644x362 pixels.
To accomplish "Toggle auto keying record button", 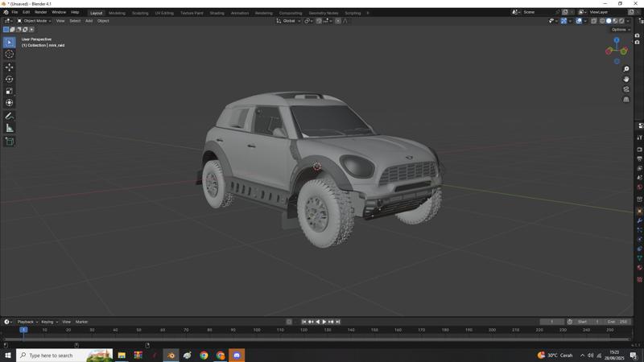I will [289, 322].
